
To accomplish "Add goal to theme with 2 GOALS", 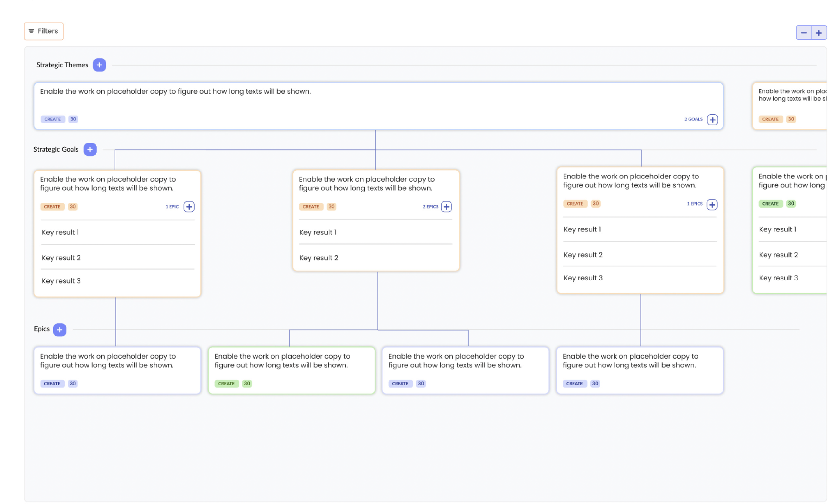I will [x=712, y=120].
